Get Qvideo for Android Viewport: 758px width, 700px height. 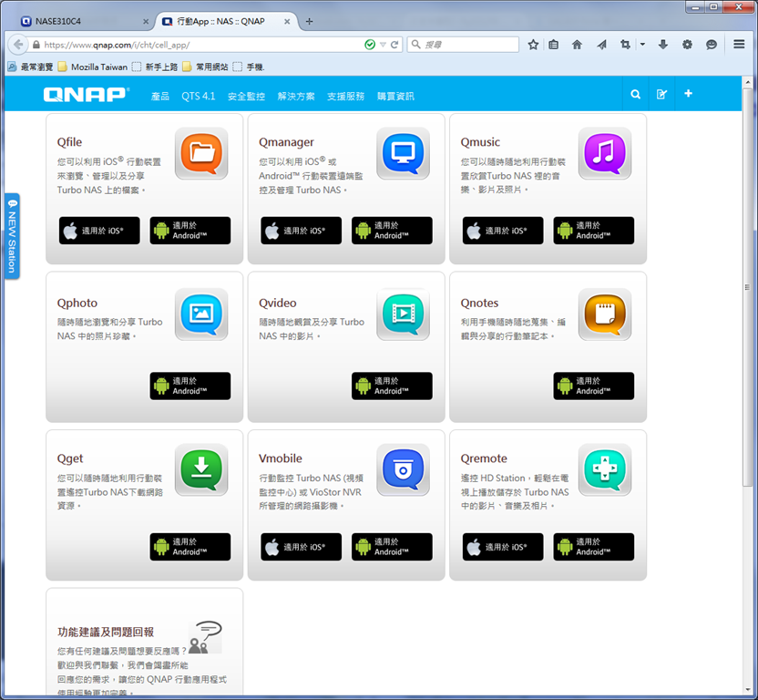(392, 386)
